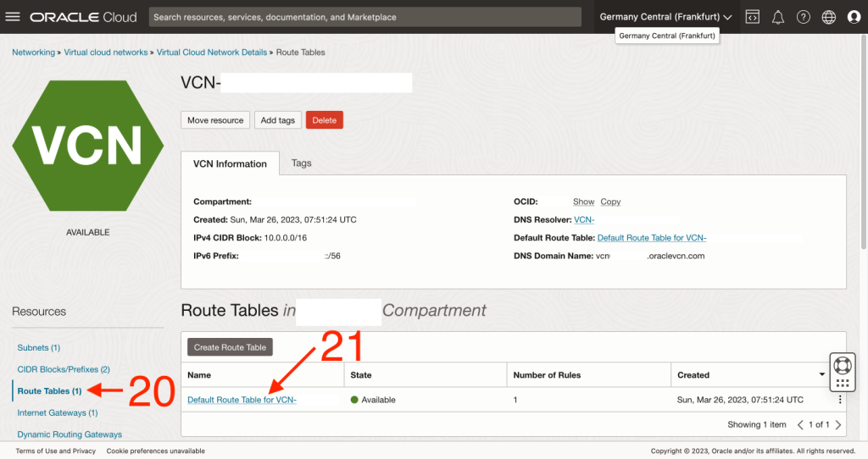Open Subnets (1) in Resources list
Viewport: 868px width, 459px height.
pos(39,348)
